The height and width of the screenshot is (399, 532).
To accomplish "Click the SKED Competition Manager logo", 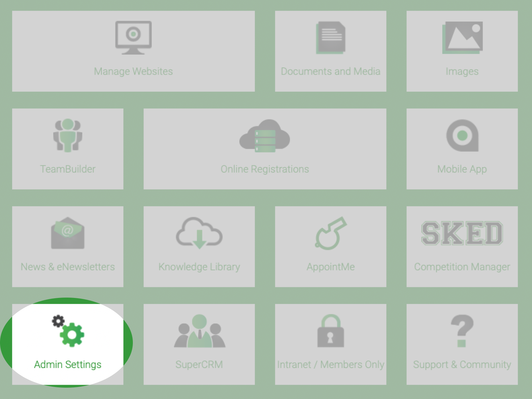I will [462, 233].
